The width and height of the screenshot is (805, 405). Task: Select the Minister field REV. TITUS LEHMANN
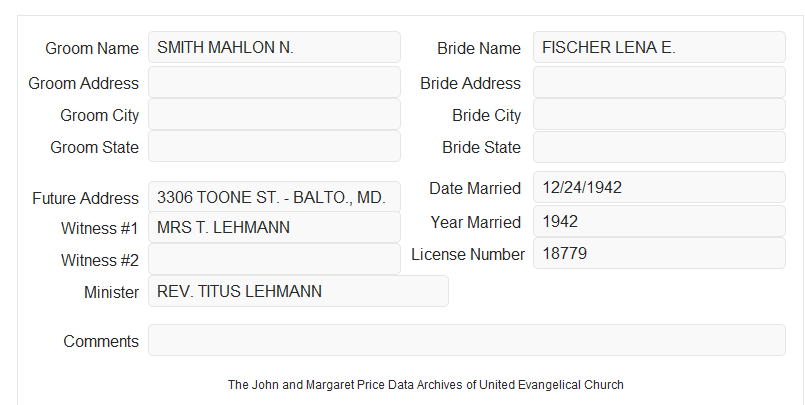[298, 291]
